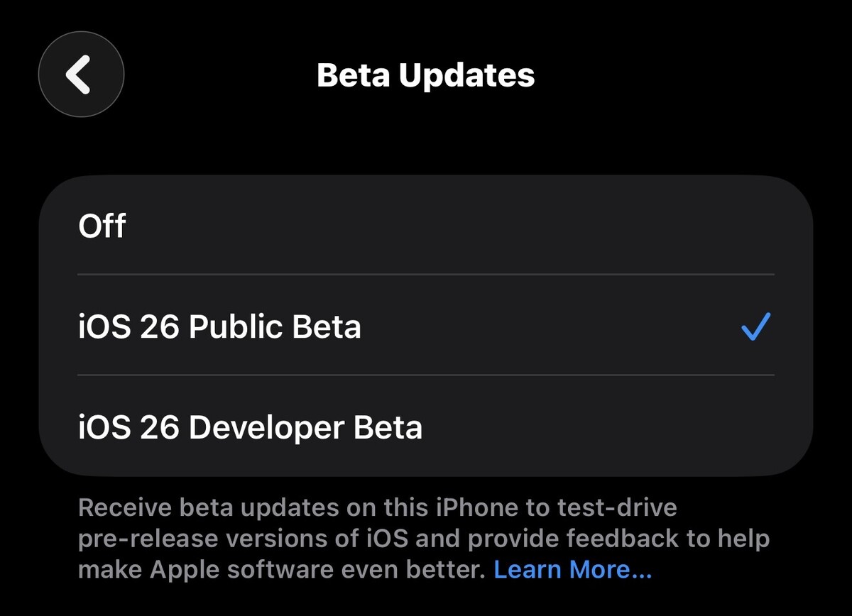This screenshot has height=616, width=852.
Task: Select iOS 26 Developer Beta
Action: [426, 428]
